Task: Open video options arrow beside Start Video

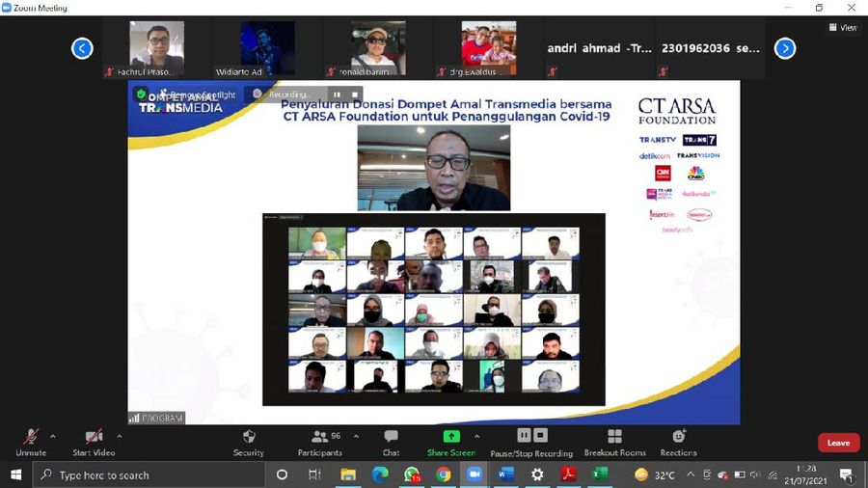Action: click(x=119, y=437)
